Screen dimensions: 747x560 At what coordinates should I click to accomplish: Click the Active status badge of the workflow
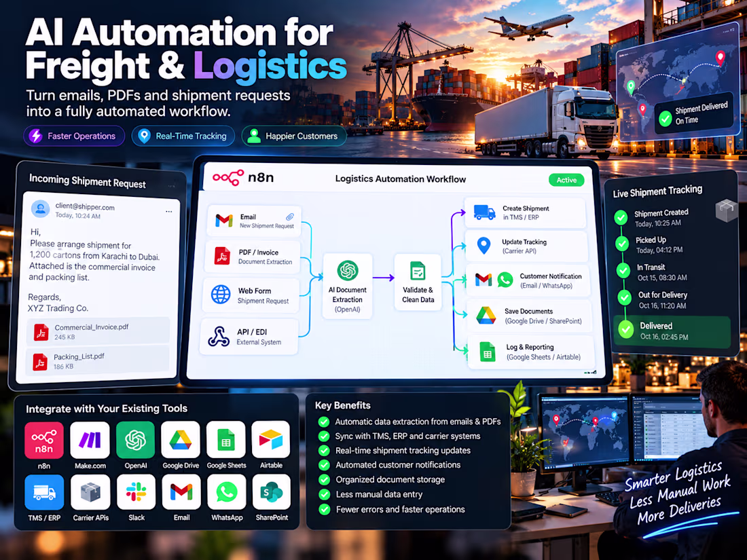coord(566,180)
